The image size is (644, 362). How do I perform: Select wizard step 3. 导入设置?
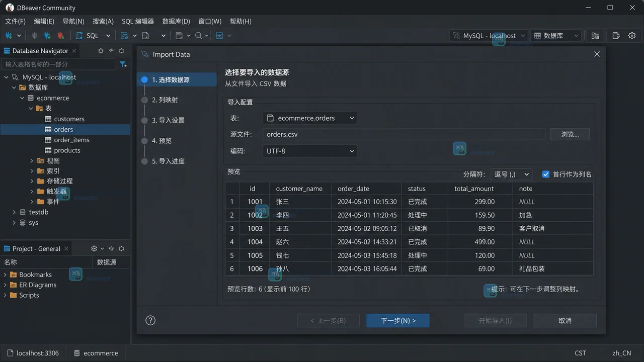coord(168,120)
